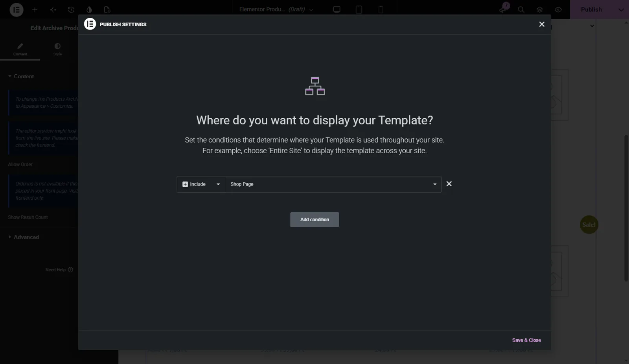Click the Elementor logo in dialog header

[x=90, y=24]
